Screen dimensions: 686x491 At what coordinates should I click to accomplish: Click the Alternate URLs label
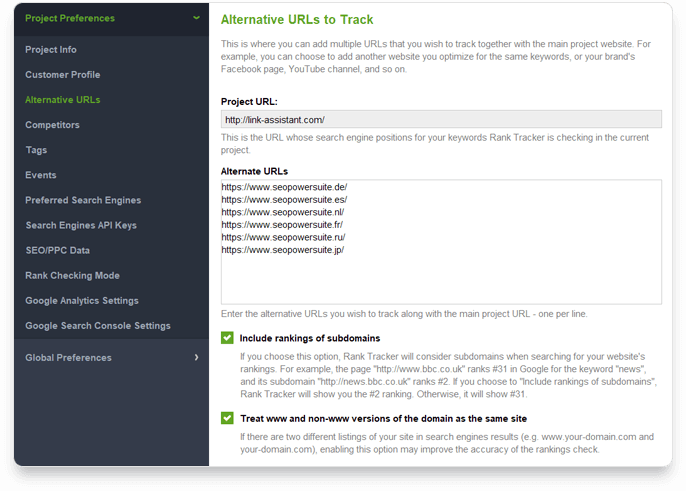click(x=255, y=172)
